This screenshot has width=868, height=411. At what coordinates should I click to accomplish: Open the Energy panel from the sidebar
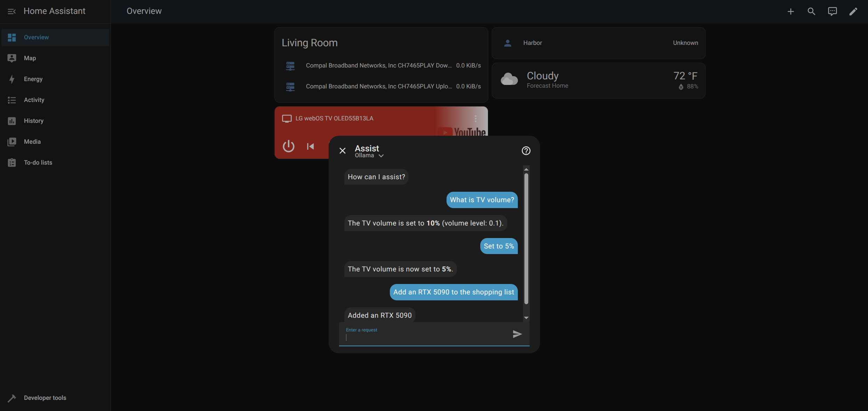tap(33, 79)
